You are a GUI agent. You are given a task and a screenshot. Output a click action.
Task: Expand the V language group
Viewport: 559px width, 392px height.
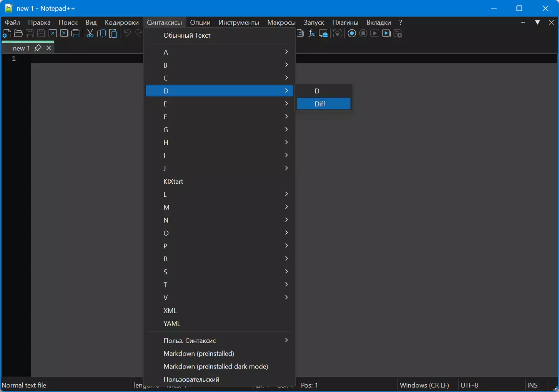click(x=220, y=297)
